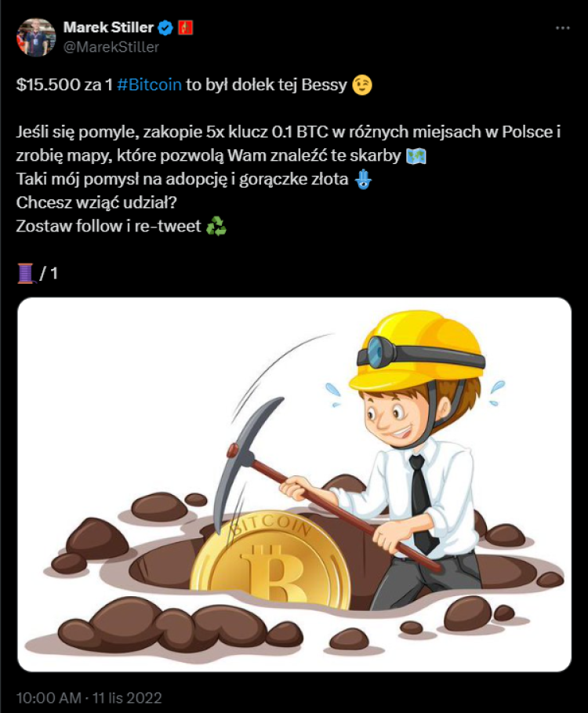Open the #Bitcoin hashtag link
This screenshot has width=588, height=713.
[149, 85]
